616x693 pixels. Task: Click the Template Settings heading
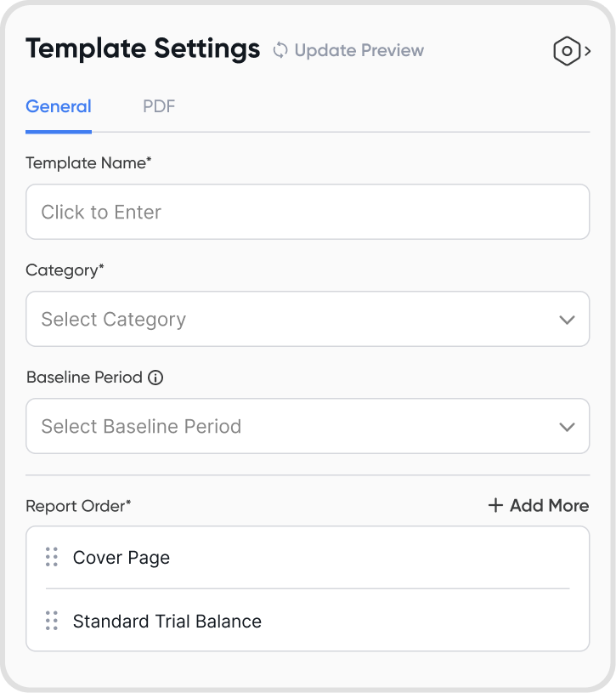[143, 48]
